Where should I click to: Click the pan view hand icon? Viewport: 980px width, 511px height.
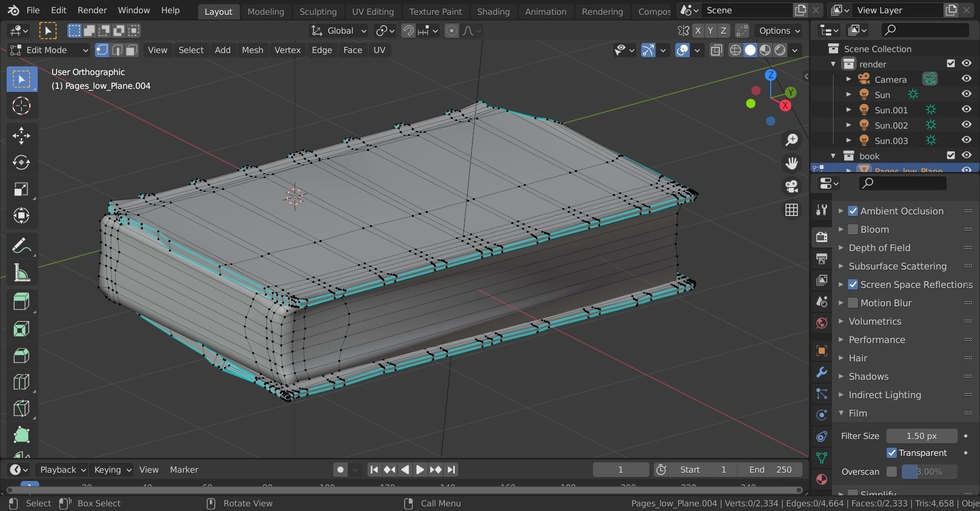click(792, 163)
